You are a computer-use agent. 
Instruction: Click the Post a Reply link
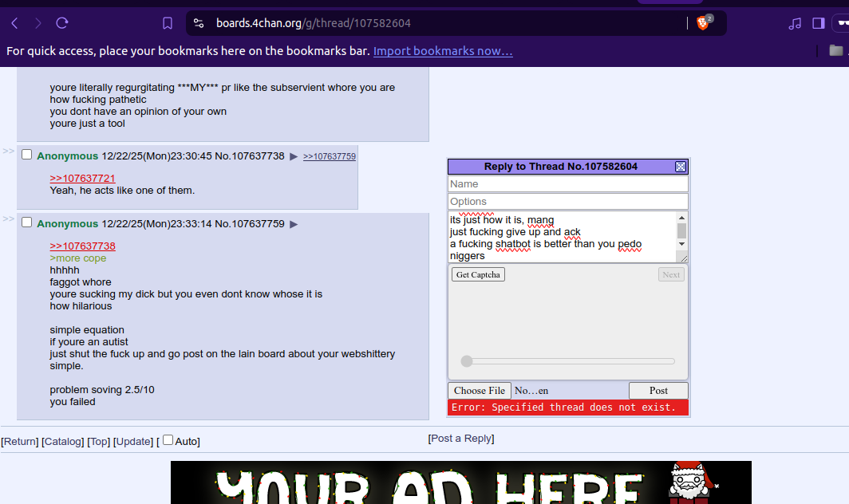(x=461, y=438)
